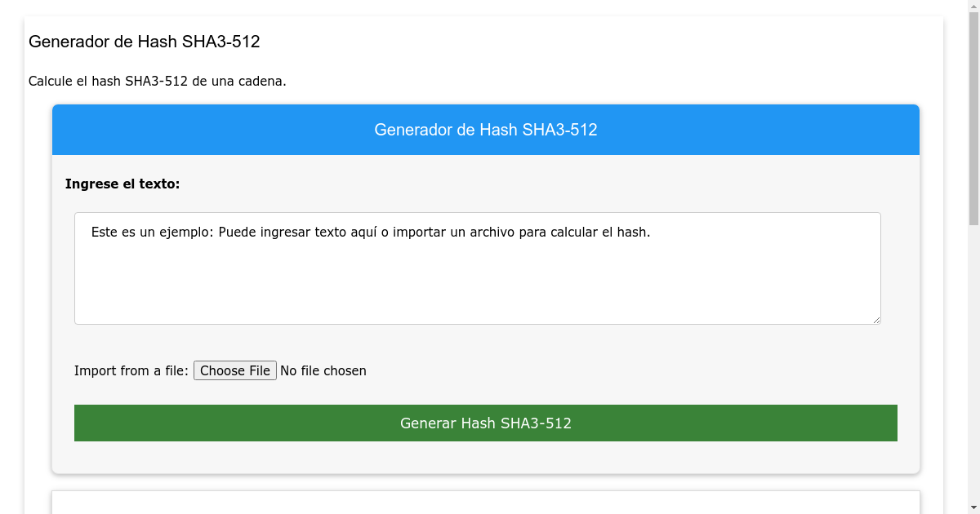The height and width of the screenshot is (514, 980).
Task: Click the scrollbar down arrow
Action: click(973, 507)
